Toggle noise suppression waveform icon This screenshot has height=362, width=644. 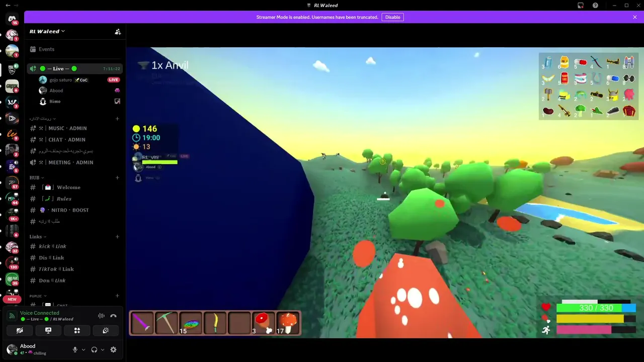[101, 316]
